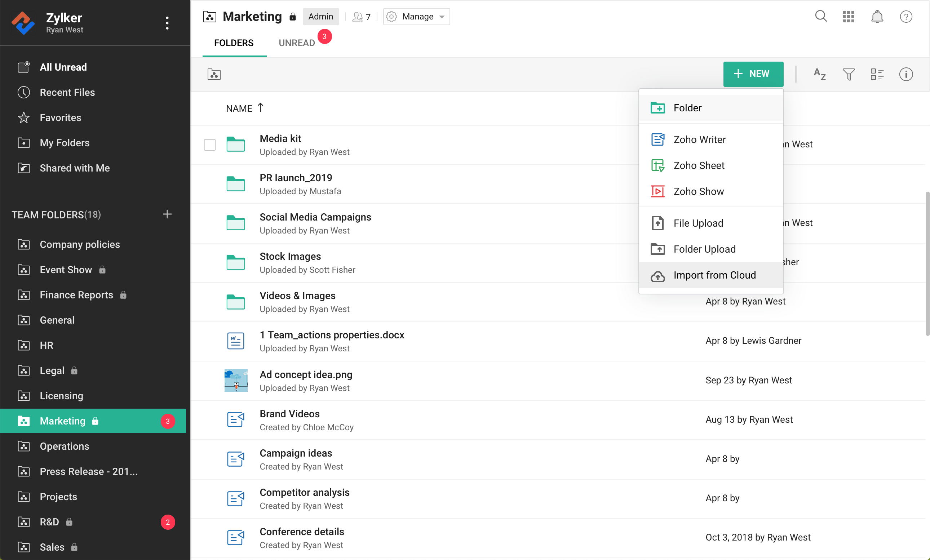Click the green NEW button

tap(753, 74)
